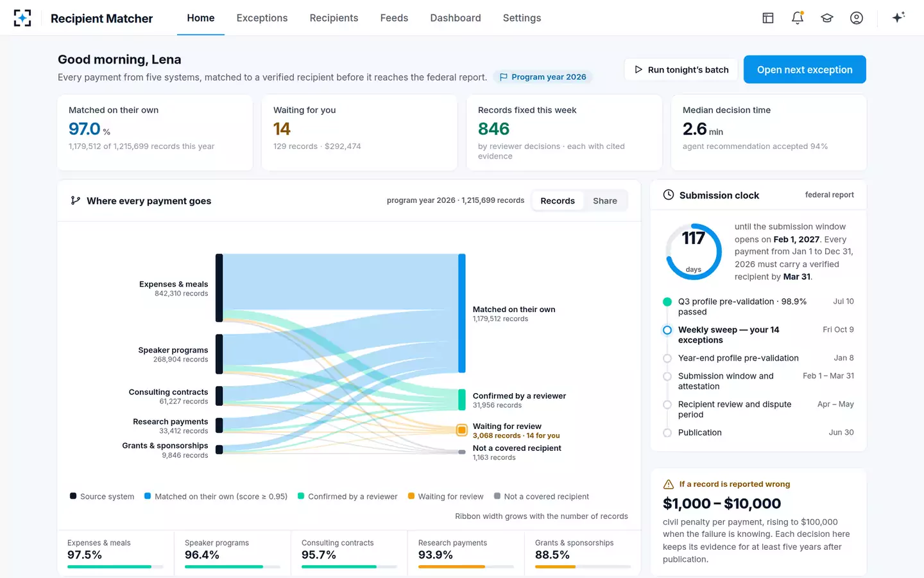Viewport: 924px width, 578px height.
Task: Open the Recipients tab
Action: [x=334, y=18]
